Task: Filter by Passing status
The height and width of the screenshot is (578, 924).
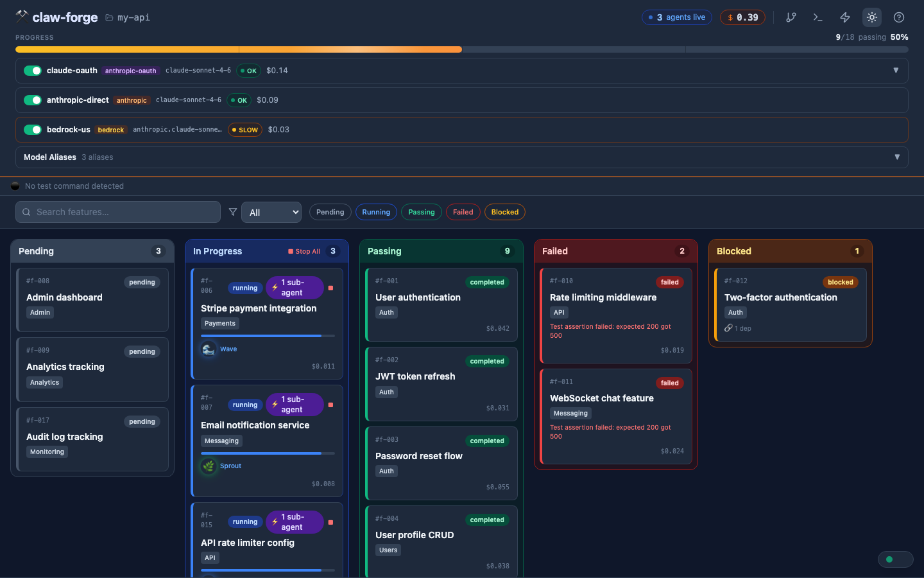Action: pos(422,212)
